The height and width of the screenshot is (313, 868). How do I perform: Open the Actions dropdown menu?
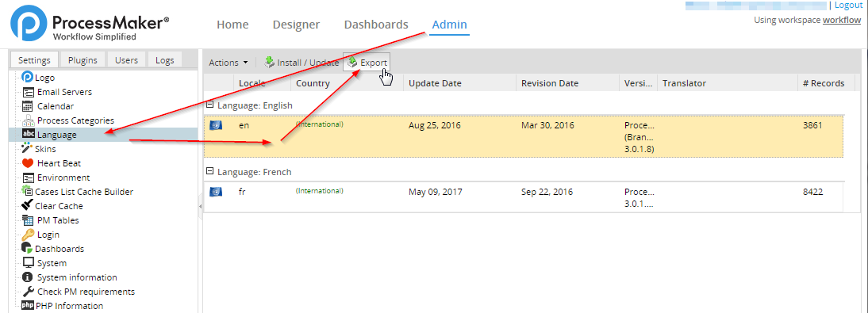click(x=228, y=63)
